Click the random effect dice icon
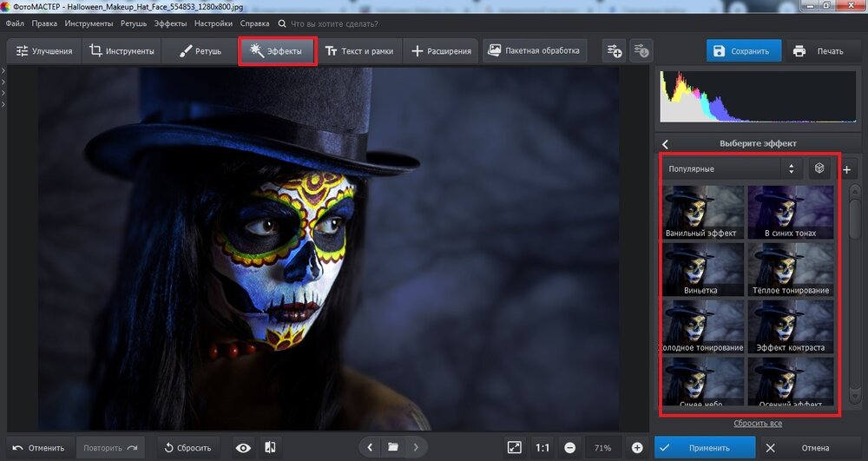The image size is (868, 461). coord(819,168)
